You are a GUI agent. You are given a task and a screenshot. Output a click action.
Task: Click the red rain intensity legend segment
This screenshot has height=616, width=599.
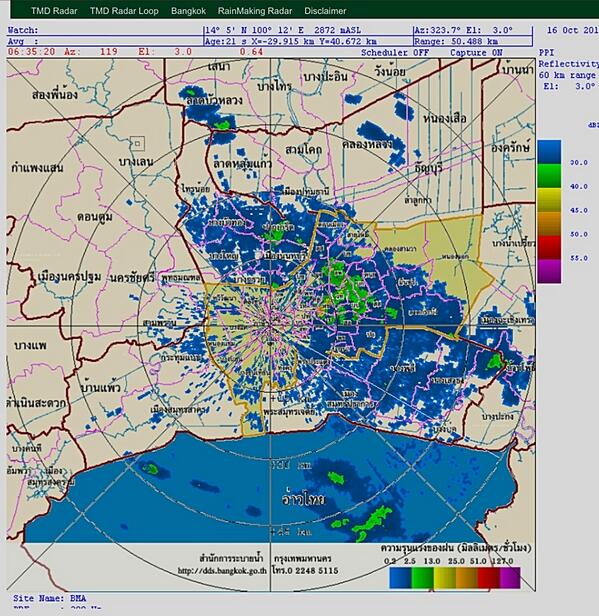click(488, 578)
